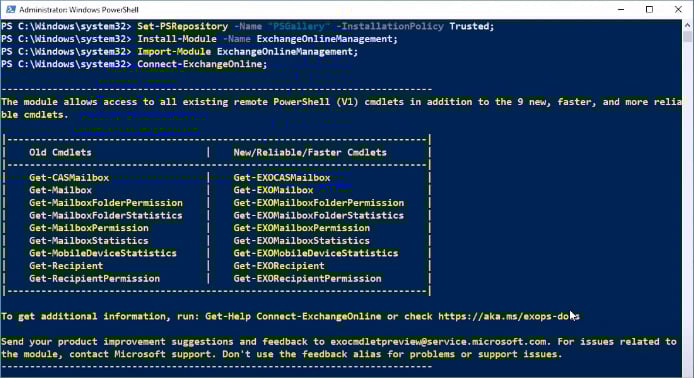
Task: Click 'Get-RecipientPermission' old cmdlet
Action: [x=94, y=278]
